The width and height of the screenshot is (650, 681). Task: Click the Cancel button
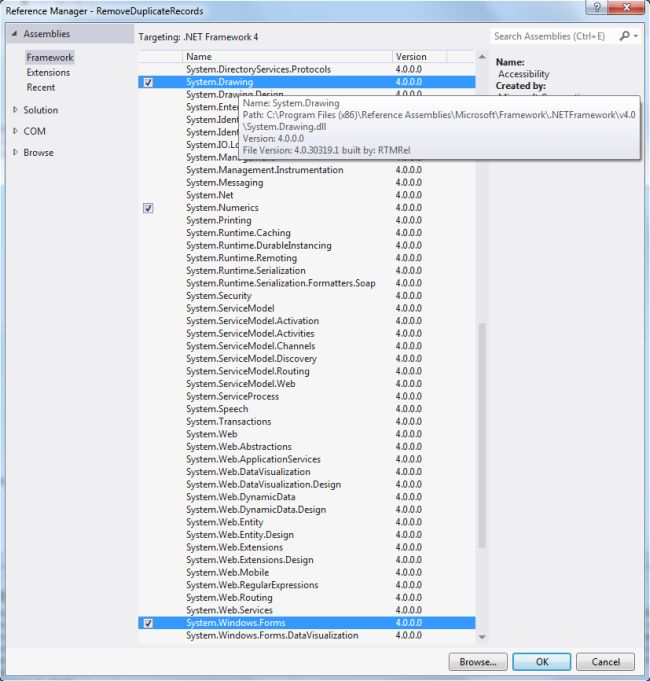605,662
